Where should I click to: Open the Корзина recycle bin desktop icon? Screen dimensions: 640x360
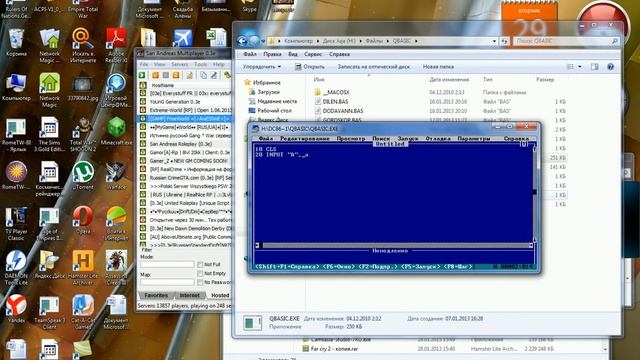(x=16, y=42)
